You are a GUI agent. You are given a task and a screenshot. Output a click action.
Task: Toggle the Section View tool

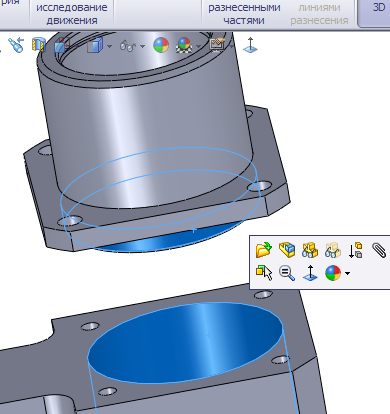(39, 45)
